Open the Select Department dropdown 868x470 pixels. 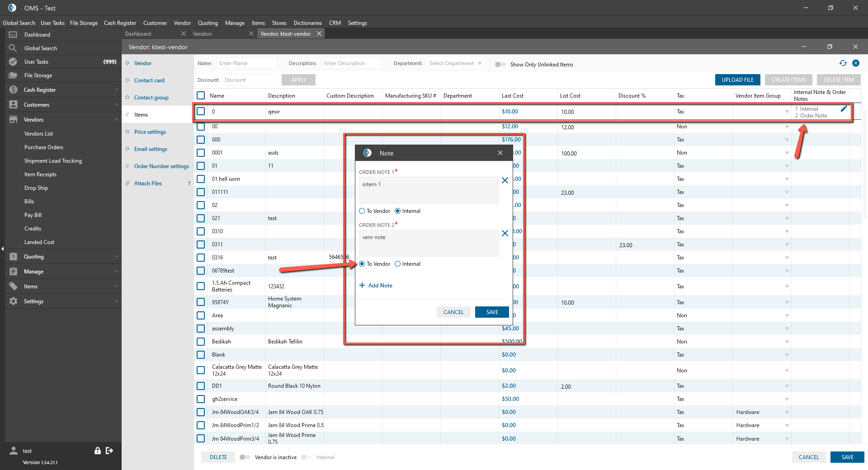pos(455,63)
